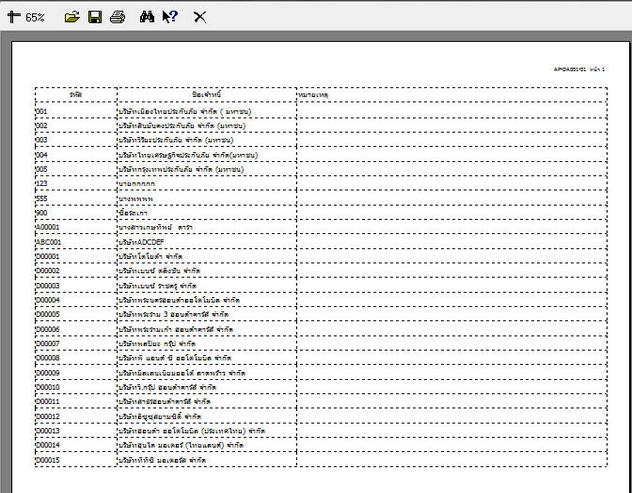Open a report file with folder icon
This screenshot has height=493, width=632.
72,17
